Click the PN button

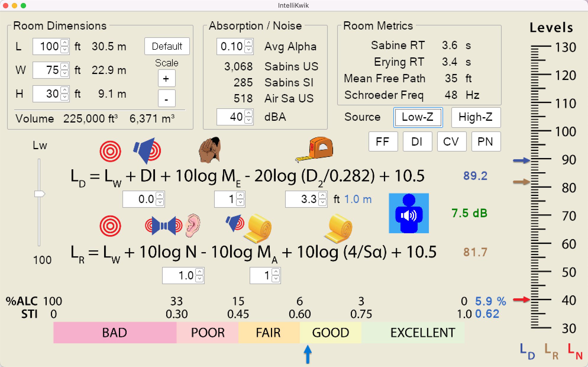click(485, 142)
